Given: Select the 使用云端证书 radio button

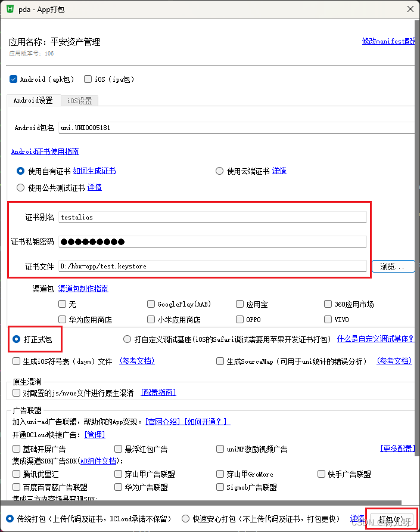Looking at the screenshot, I should point(220,171).
